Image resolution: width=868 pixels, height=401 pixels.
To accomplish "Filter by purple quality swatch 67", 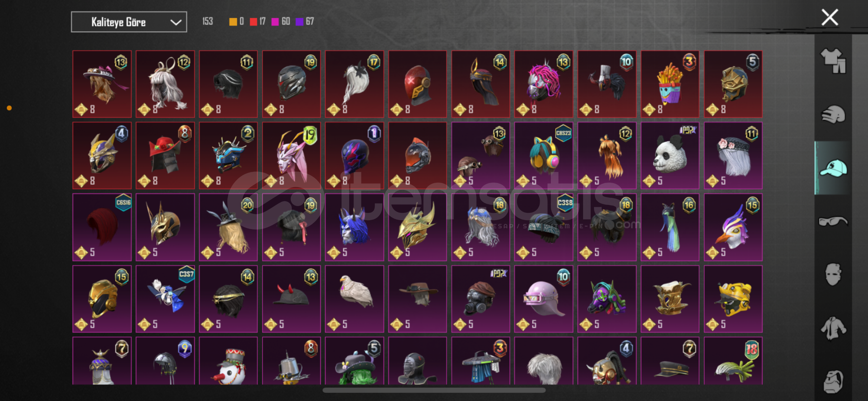I will tap(305, 22).
